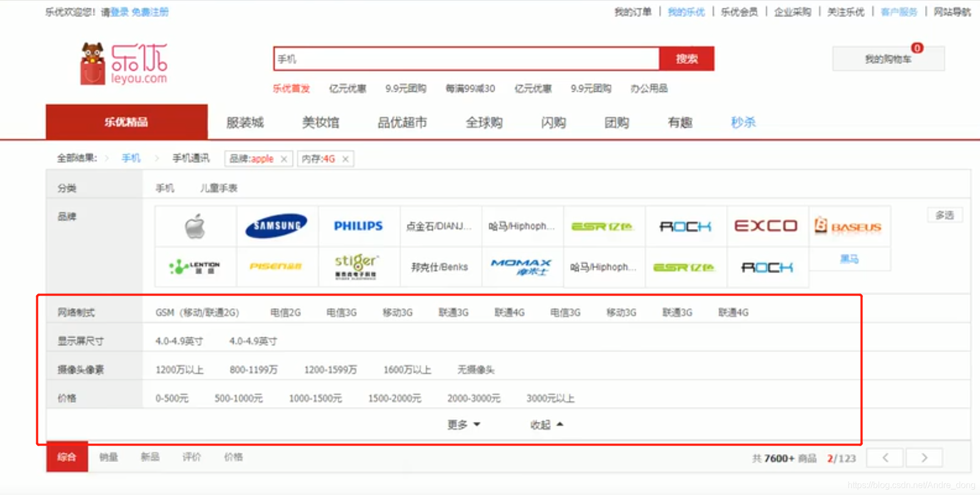Select the SAMSUNG brand logo
The width and height of the screenshot is (980, 495).
[x=277, y=225]
